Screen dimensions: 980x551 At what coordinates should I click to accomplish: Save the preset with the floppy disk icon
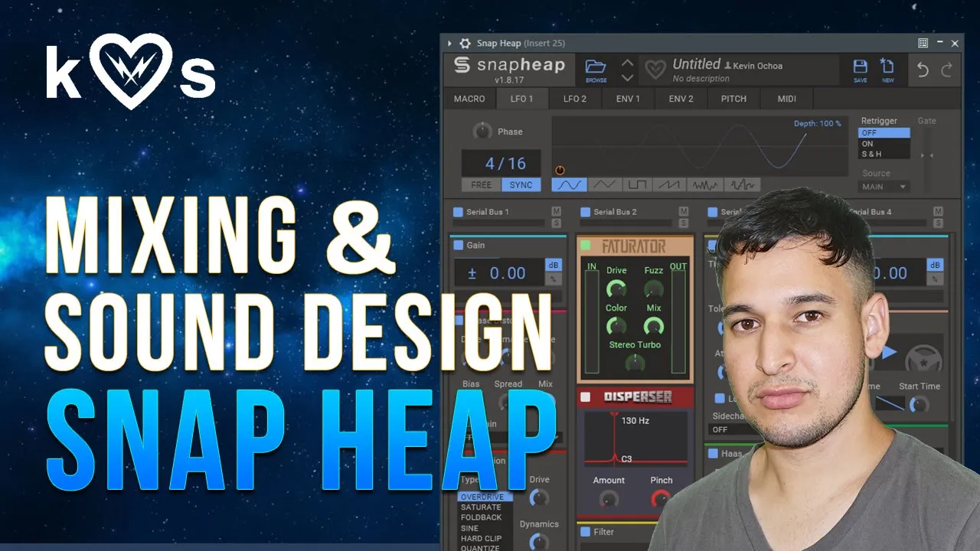[x=860, y=67]
